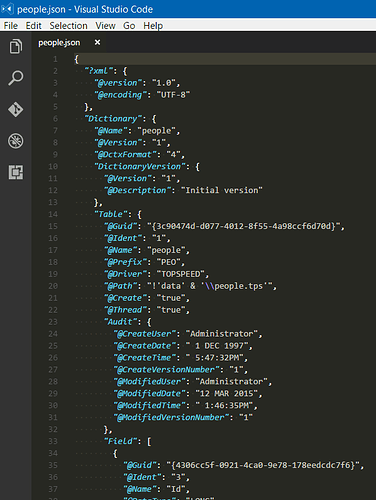Image resolution: width=376 pixels, height=500 pixels.
Task: Open the Edit menu
Action: (x=33, y=26)
